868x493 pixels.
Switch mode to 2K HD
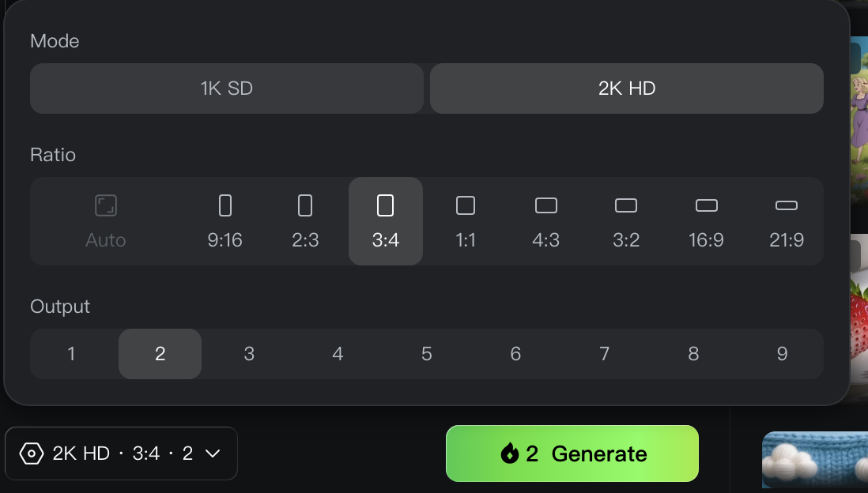point(627,88)
